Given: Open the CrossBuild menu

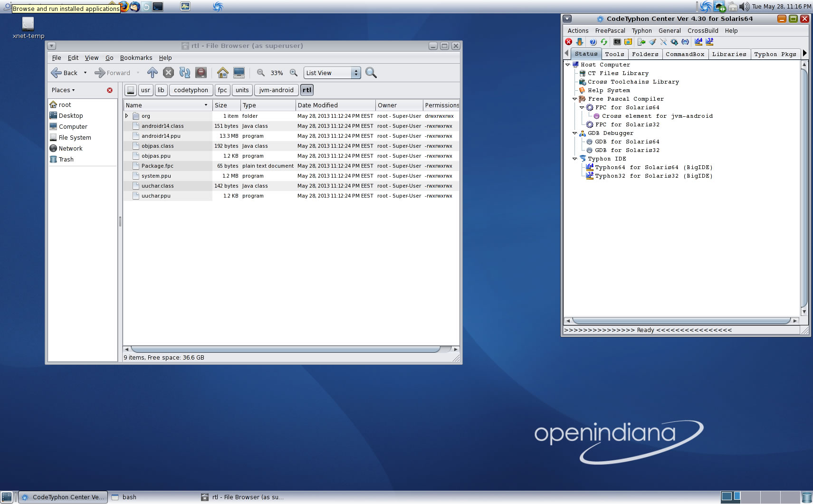Looking at the screenshot, I should point(703,31).
